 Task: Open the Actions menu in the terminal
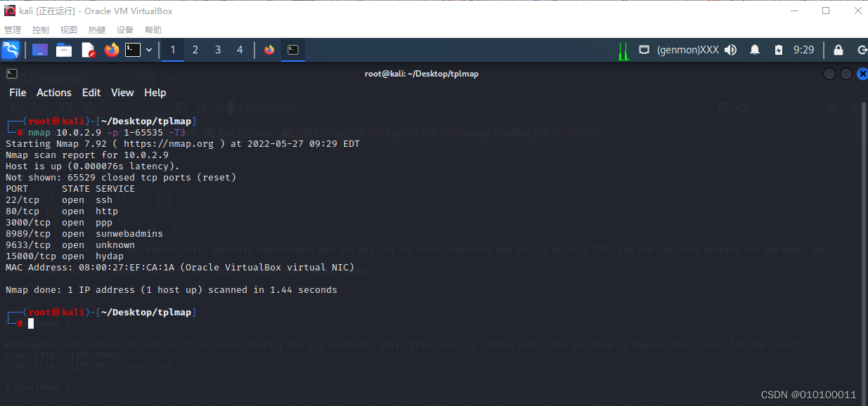point(53,92)
